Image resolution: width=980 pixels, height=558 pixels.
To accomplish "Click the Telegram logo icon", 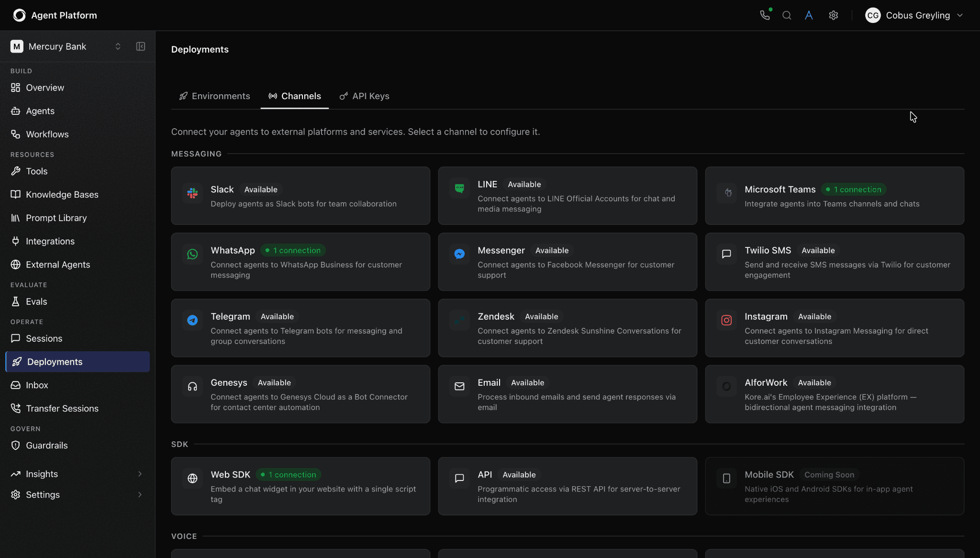I will [192, 320].
